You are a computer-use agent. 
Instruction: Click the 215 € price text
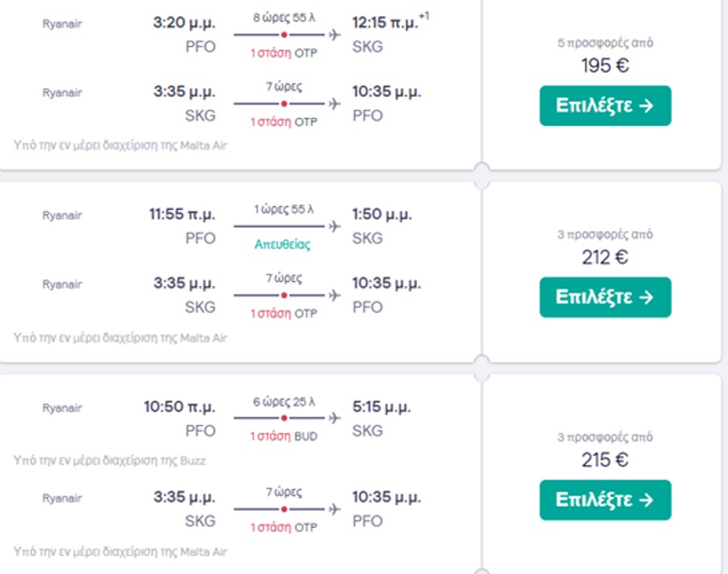[x=605, y=460]
